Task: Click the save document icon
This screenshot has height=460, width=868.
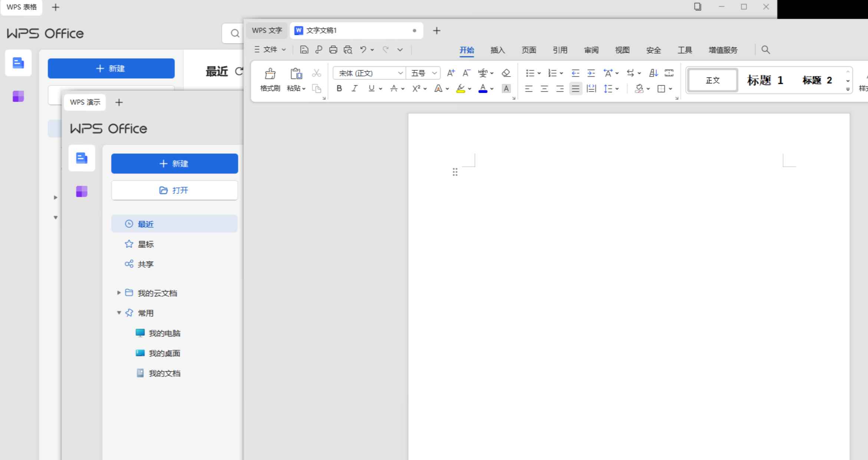Action: pos(304,49)
